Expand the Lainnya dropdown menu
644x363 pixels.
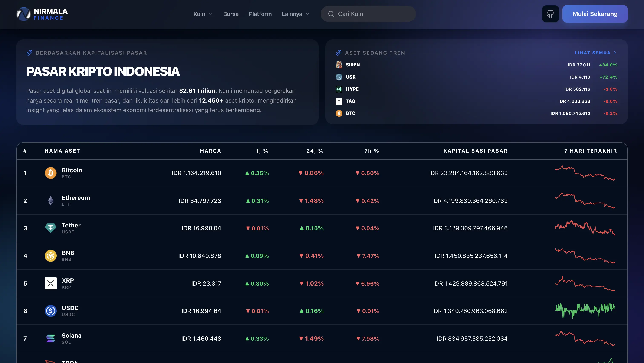coord(296,14)
